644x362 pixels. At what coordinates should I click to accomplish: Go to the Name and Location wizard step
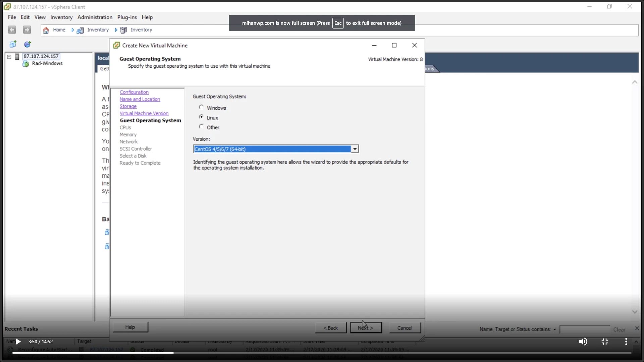(140, 99)
